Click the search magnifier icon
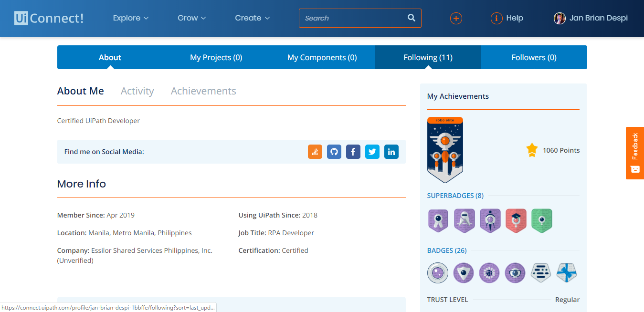The width and height of the screenshot is (644, 312). (x=412, y=18)
